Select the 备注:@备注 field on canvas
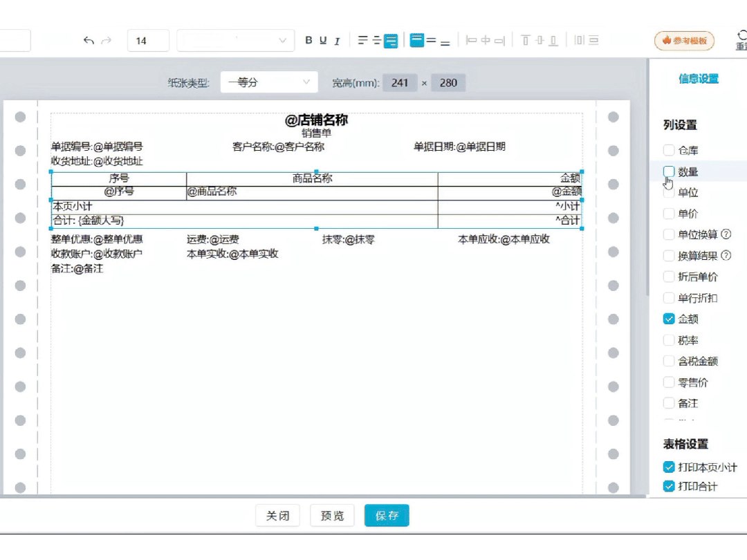The image size is (747, 560). pos(77,268)
